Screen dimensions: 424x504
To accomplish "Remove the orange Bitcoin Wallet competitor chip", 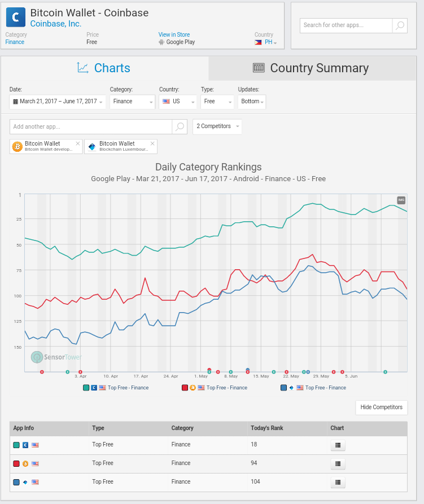I will [78, 143].
